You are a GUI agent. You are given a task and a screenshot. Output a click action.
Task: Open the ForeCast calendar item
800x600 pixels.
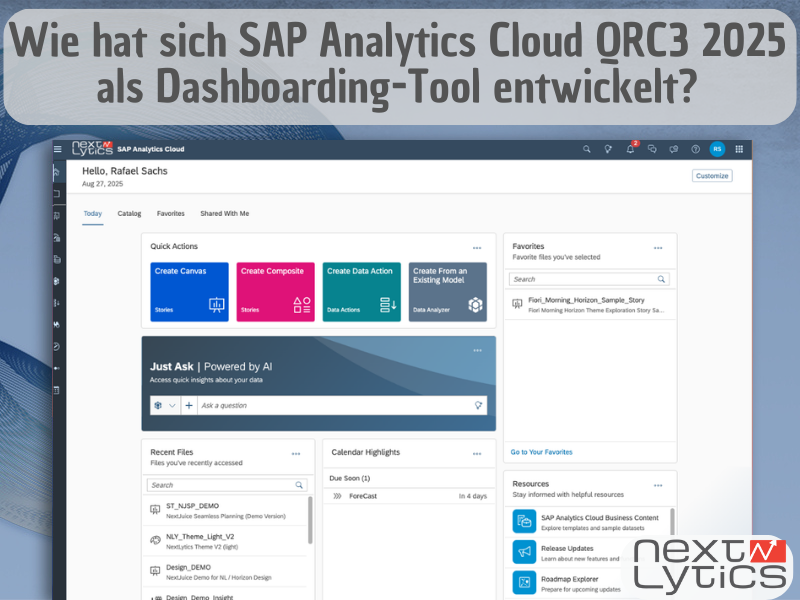coord(409,496)
